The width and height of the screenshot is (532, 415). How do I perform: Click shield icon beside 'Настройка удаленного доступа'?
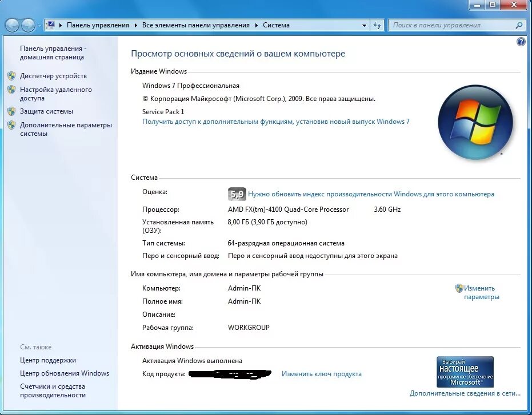click(11, 90)
